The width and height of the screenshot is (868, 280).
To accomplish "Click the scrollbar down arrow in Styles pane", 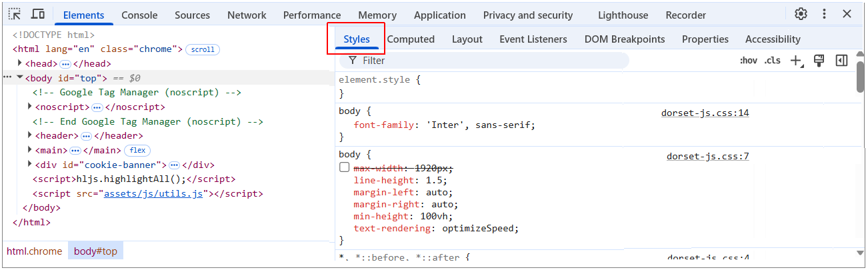I will click(x=861, y=253).
